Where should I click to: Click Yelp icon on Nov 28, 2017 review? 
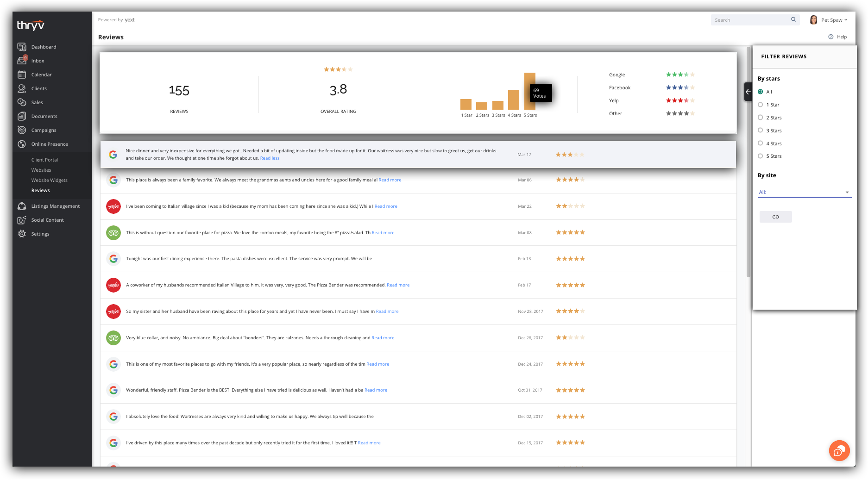pyautogui.click(x=113, y=312)
